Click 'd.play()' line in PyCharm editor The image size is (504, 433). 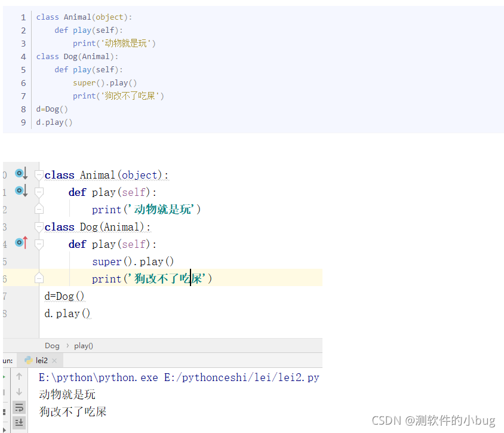click(67, 314)
